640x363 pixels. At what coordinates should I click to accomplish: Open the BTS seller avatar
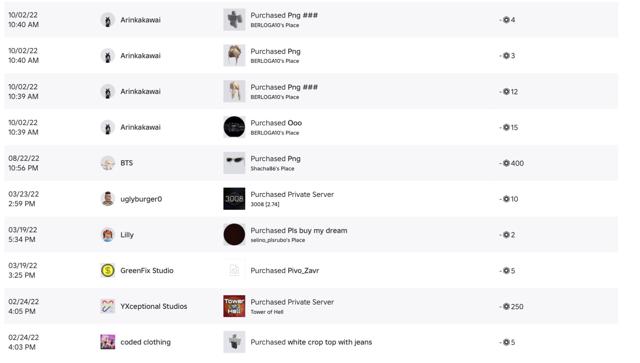108,163
